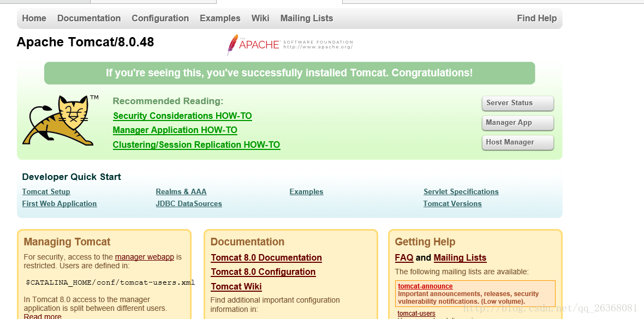Click the $CATALINA_HOME/conf/tomcat-users.xml path text
This screenshot has height=319, width=644.
(110, 282)
